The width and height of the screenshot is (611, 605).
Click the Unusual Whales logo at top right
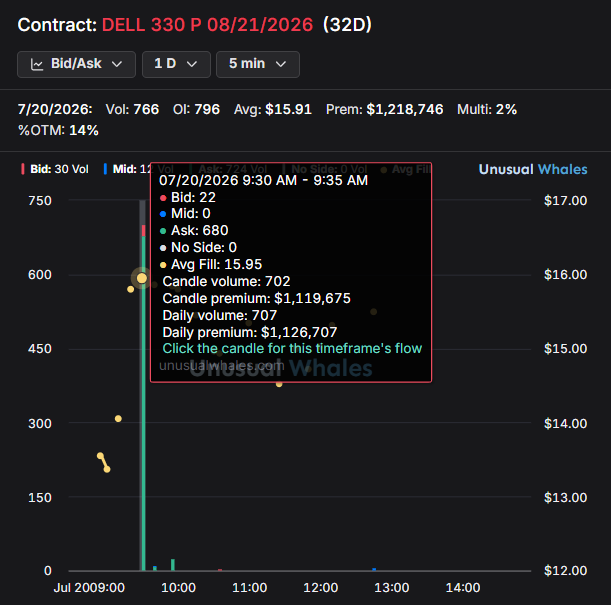point(533,169)
